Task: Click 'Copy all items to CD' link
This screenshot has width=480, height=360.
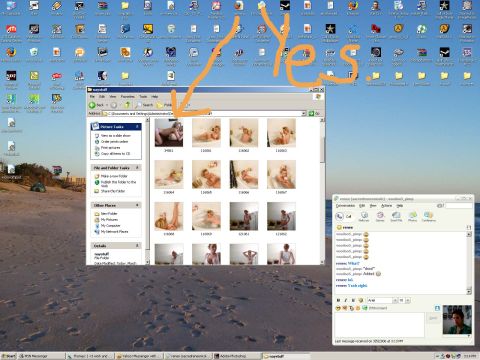Action: point(115,154)
